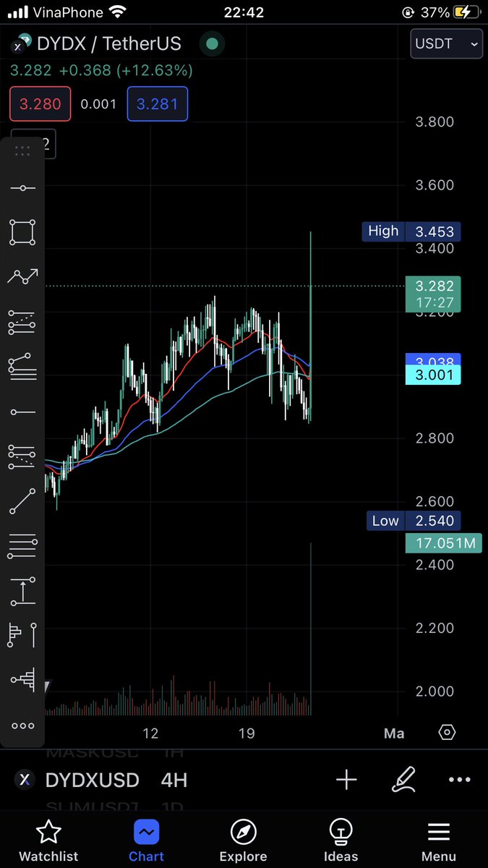Tap the current price 3.282 label

(x=433, y=293)
